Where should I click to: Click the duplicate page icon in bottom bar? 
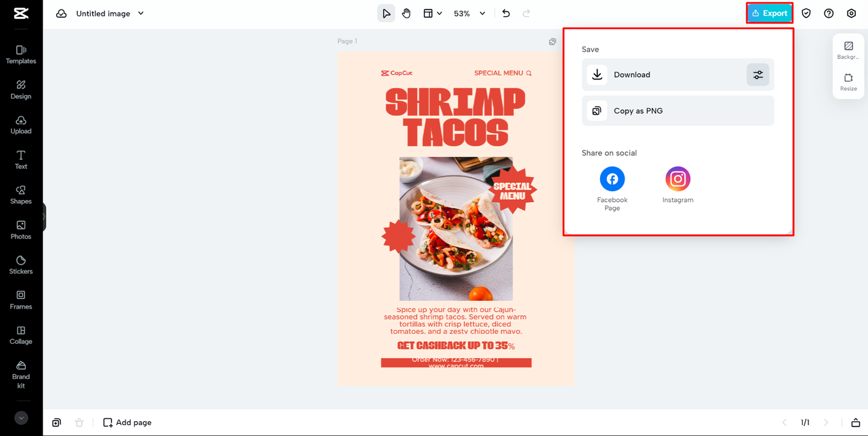[x=56, y=422]
